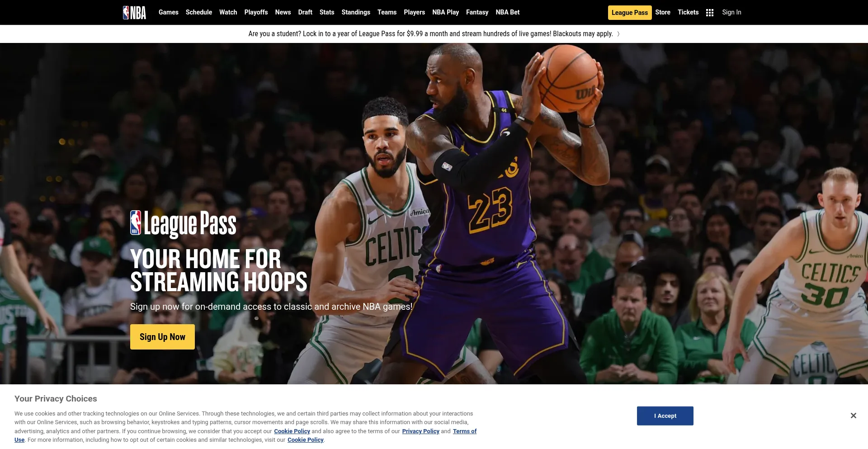The width and height of the screenshot is (868, 449).
Task: Open the Privacy Policy link
Action: (x=420, y=431)
